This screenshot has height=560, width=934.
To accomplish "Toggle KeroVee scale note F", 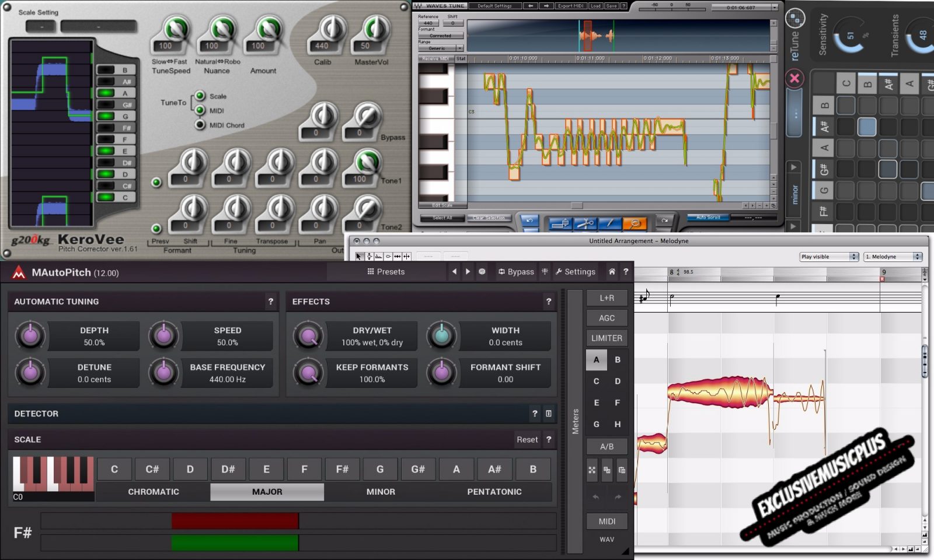I will 116,139.
